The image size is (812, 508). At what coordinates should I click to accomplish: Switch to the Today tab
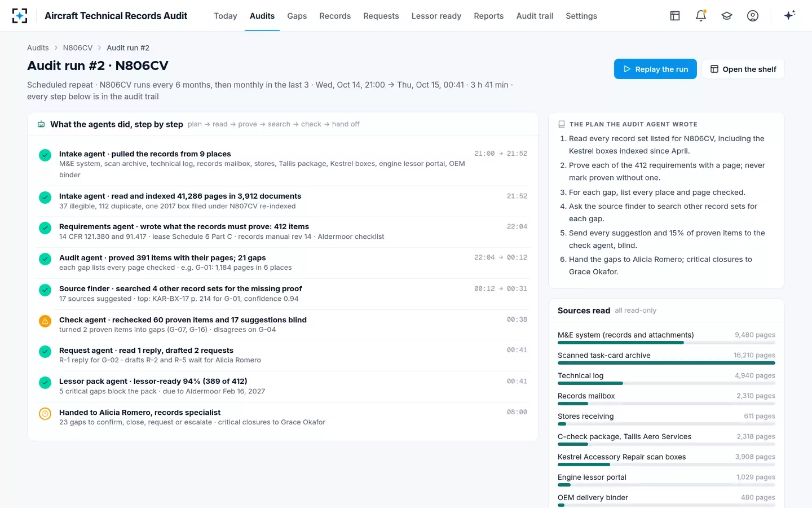226,16
